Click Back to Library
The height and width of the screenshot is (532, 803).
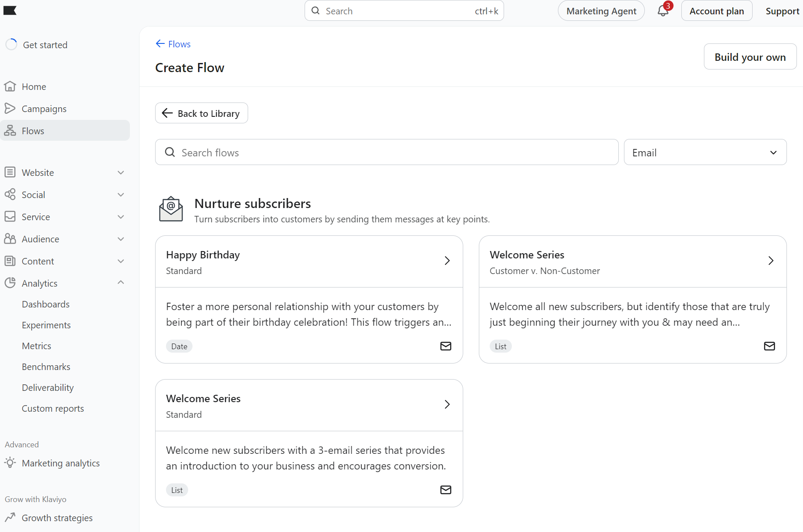[201, 113]
